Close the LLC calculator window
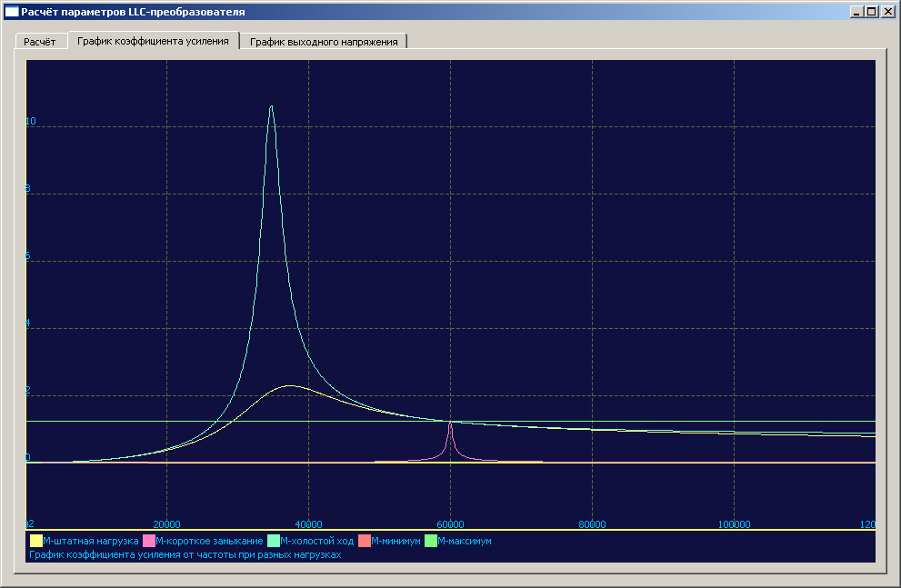 [x=887, y=12]
